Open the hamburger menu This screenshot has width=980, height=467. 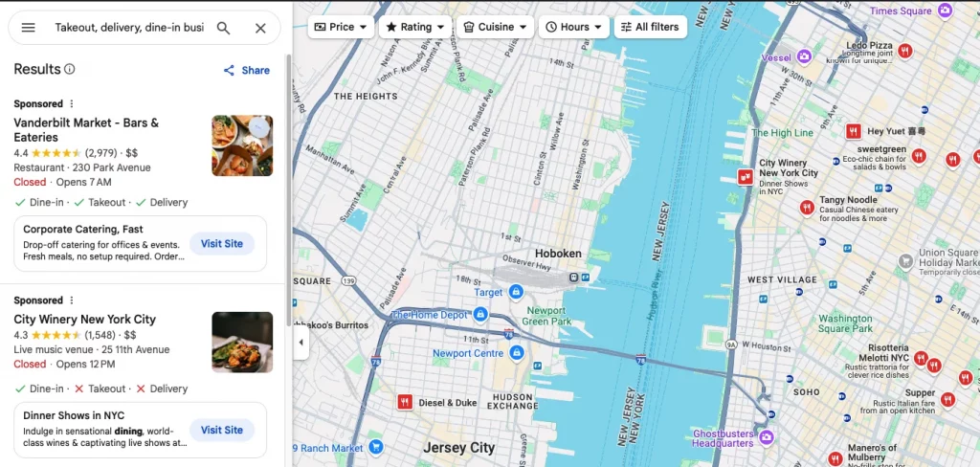point(28,28)
